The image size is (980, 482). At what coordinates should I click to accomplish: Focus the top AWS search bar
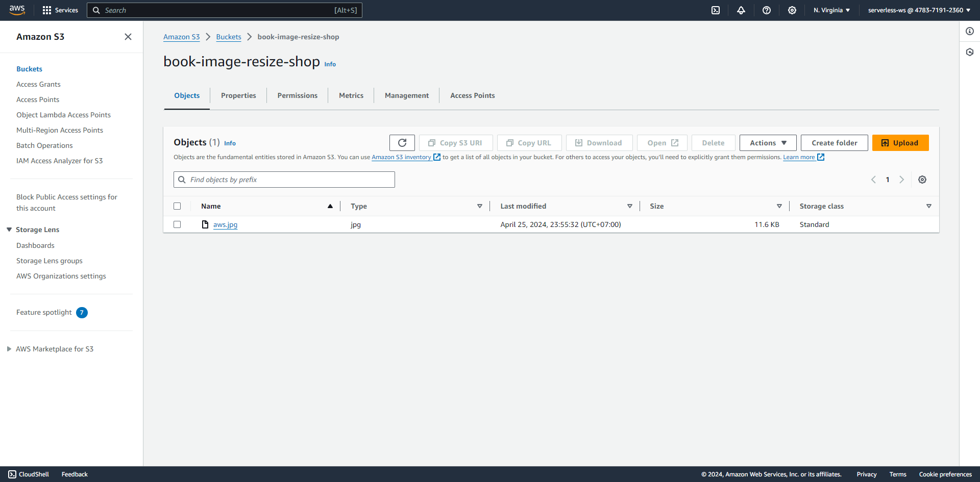point(225,10)
